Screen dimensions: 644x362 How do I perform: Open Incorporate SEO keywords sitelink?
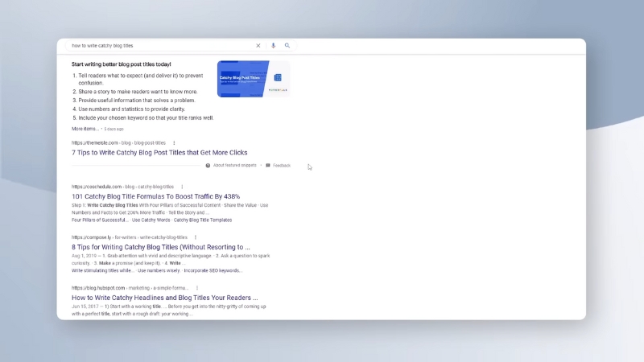213,271
